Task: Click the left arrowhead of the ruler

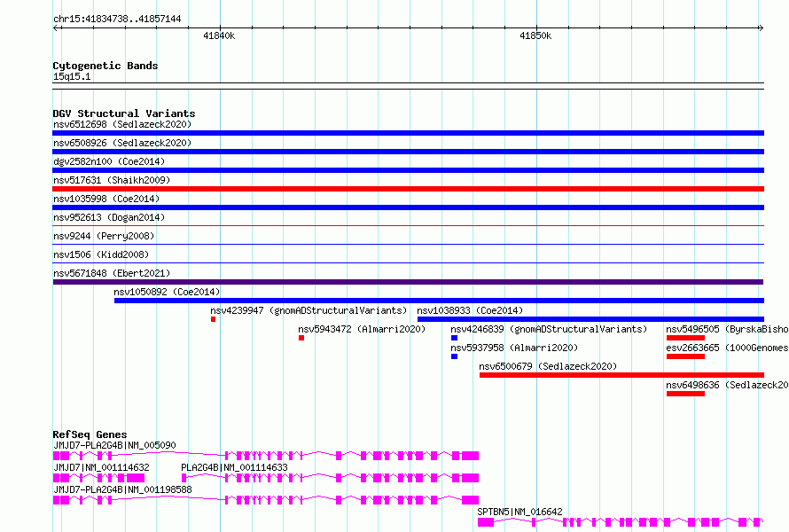Action: click(x=55, y=27)
